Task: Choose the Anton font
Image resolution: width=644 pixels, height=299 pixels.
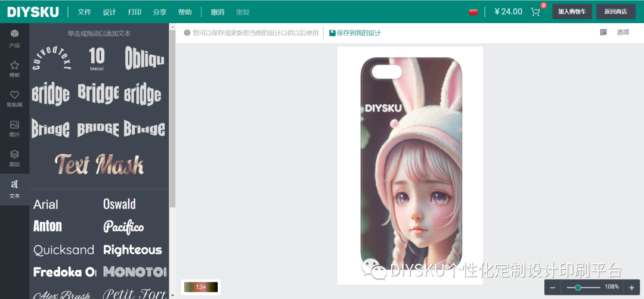Action: (x=47, y=226)
